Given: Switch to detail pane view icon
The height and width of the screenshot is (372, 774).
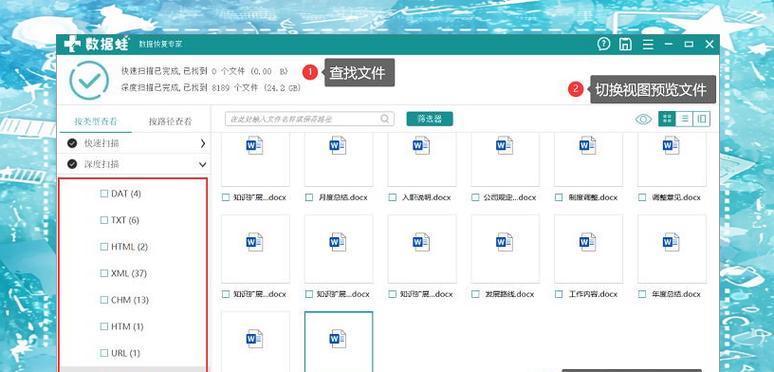Looking at the screenshot, I should pos(701,119).
